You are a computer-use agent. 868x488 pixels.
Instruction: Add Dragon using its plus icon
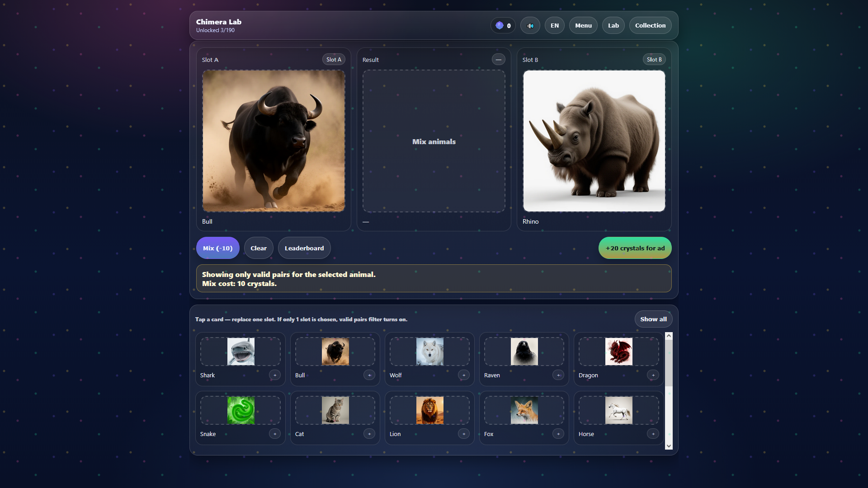[x=653, y=375]
